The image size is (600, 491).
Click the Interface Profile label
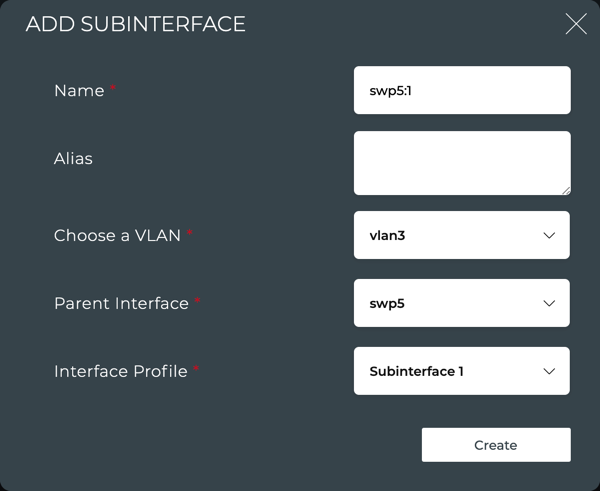121,371
